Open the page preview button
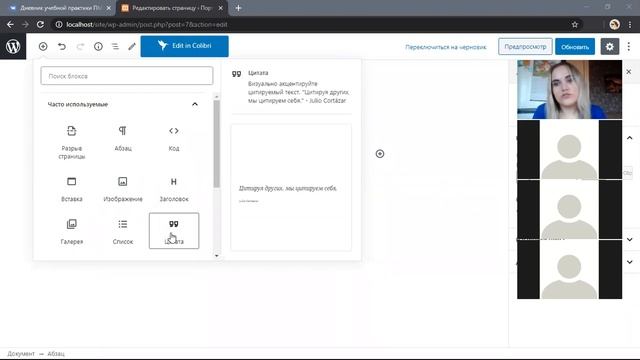Screen dimensions: 640x360 525,47
